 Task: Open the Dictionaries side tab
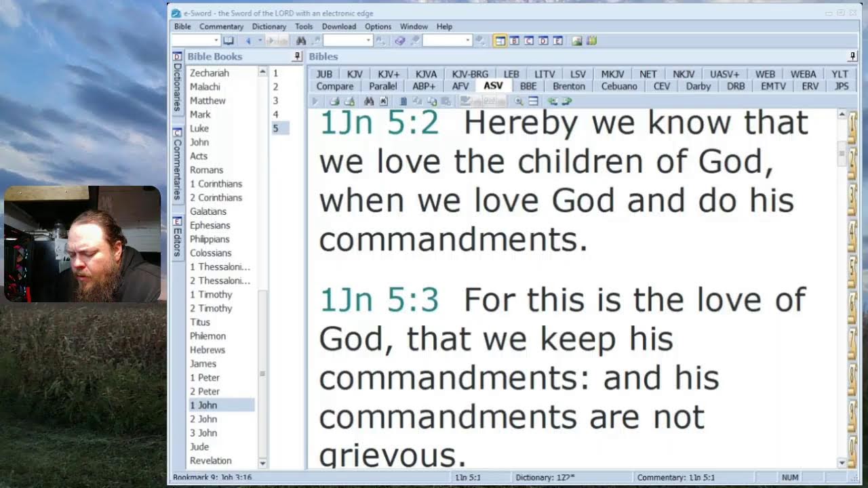pos(177,81)
